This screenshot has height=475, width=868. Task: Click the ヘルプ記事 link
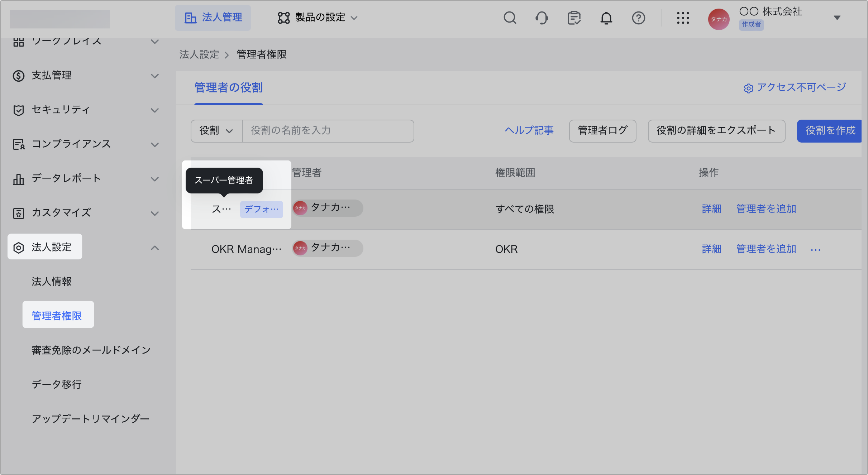529,131
